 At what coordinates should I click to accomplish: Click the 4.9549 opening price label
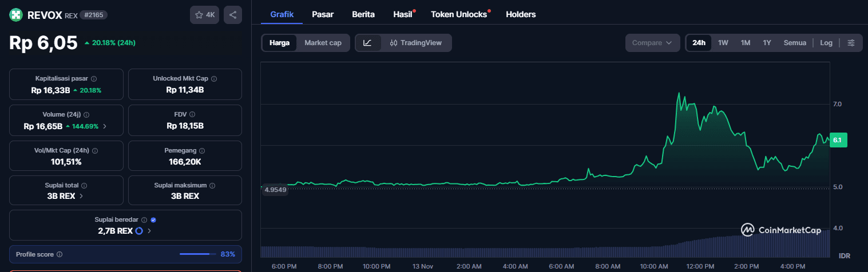[x=275, y=189]
